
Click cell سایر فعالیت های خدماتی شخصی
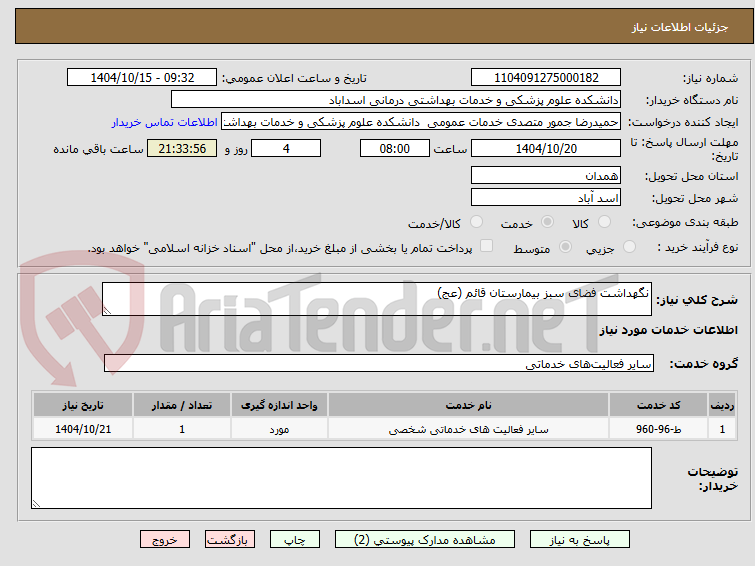point(469,429)
